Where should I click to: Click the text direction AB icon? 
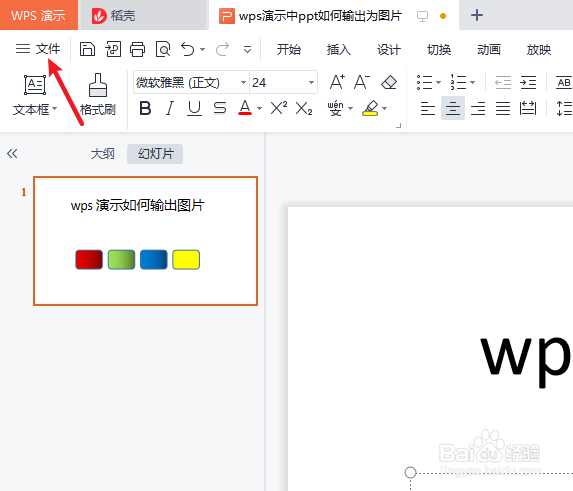click(564, 83)
